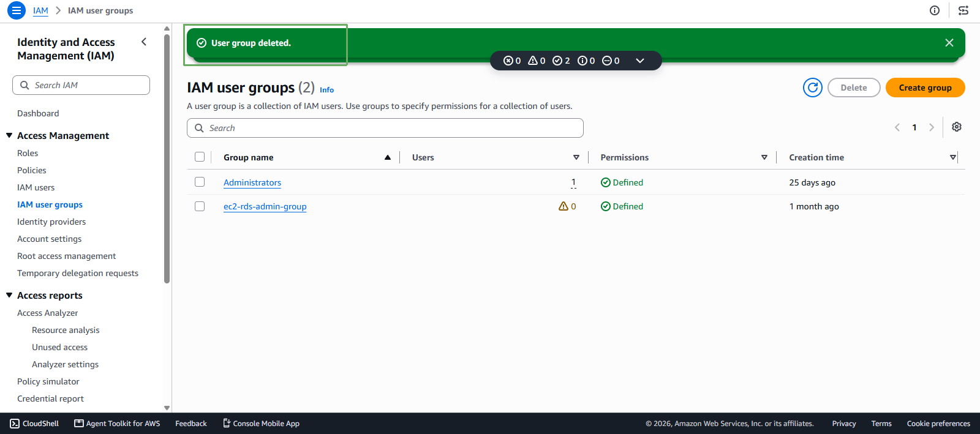Expand the notification summary chevron
The image size is (980, 434).
point(640,61)
